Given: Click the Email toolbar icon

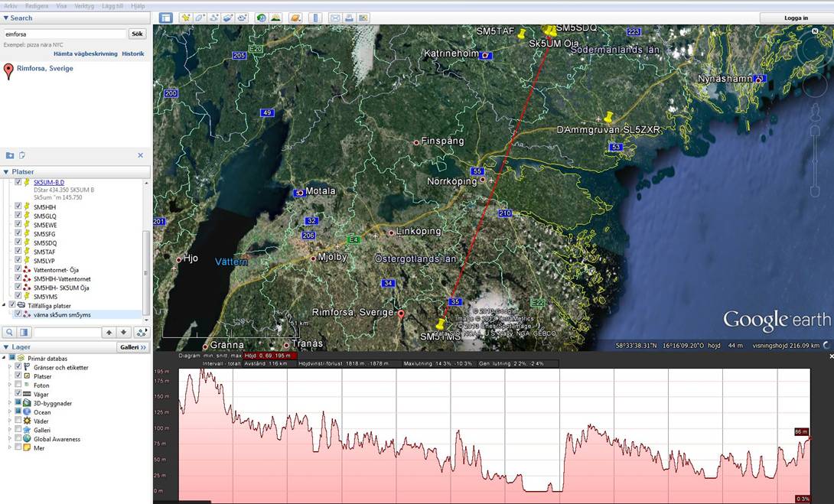Looking at the screenshot, I should pos(334,18).
